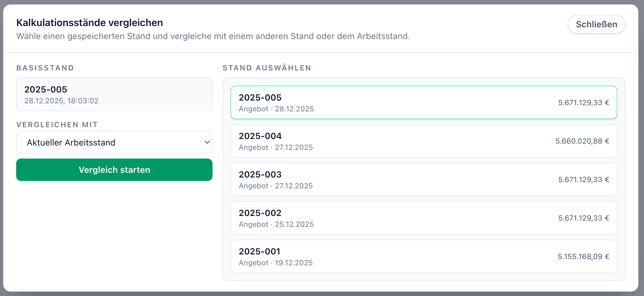Viewport: 644px width, 296px height.
Task: Select calculation state 2025-003
Action: coord(423,179)
